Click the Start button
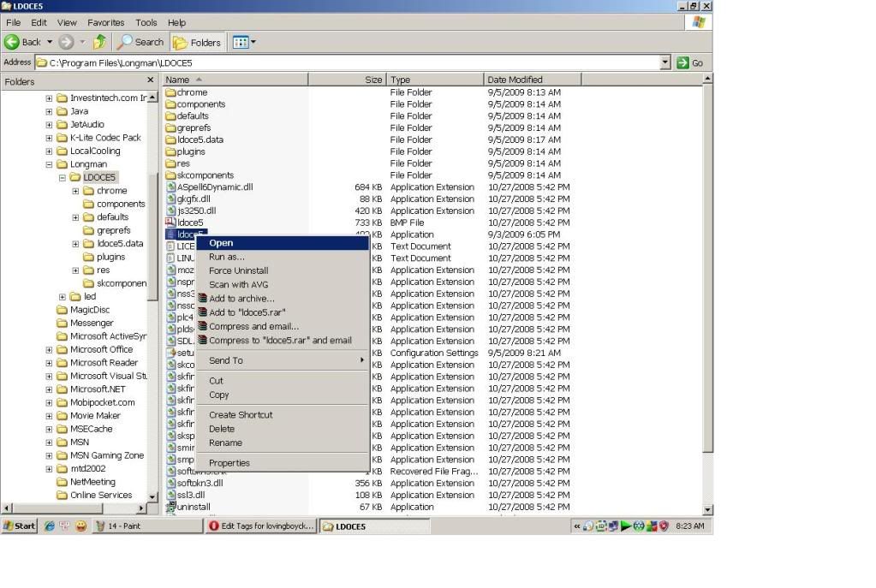Screen dimensions: 876x588 [x=19, y=526]
